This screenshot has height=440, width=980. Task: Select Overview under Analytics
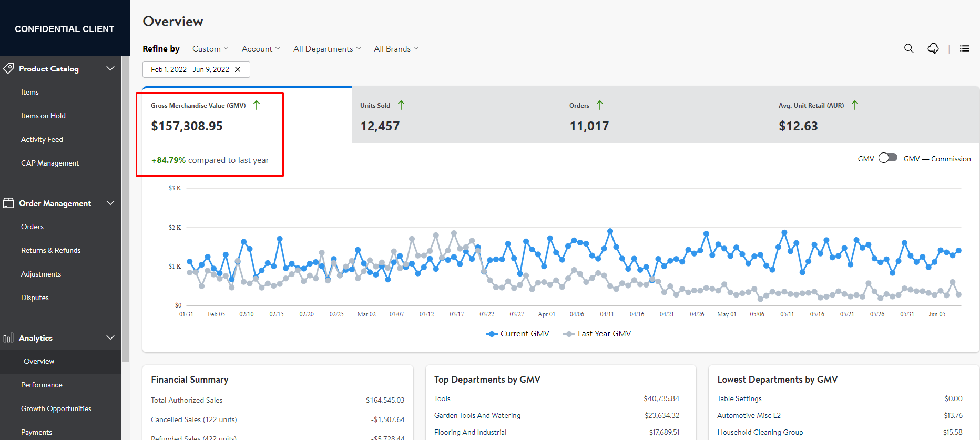pyautogui.click(x=39, y=361)
